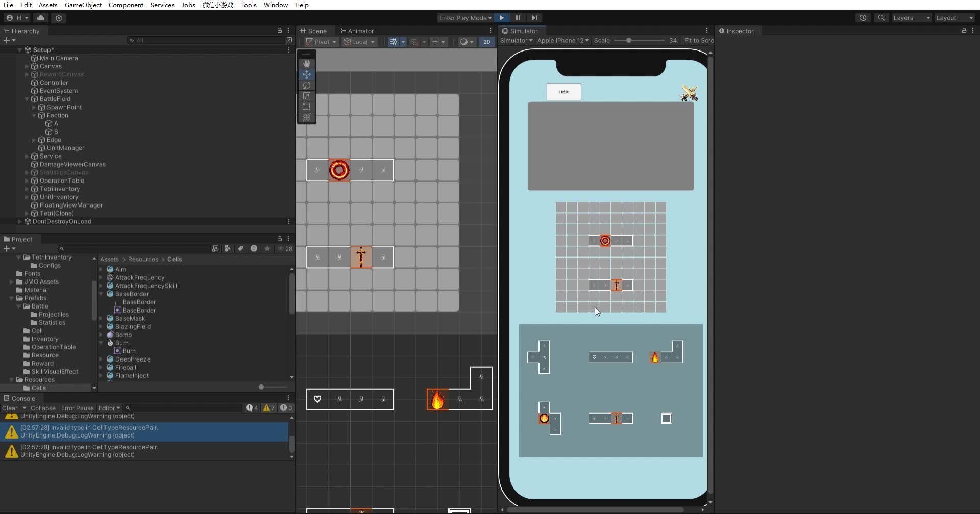Activate the Rotate tool in the Scene view
980x514 pixels.
pos(306,85)
